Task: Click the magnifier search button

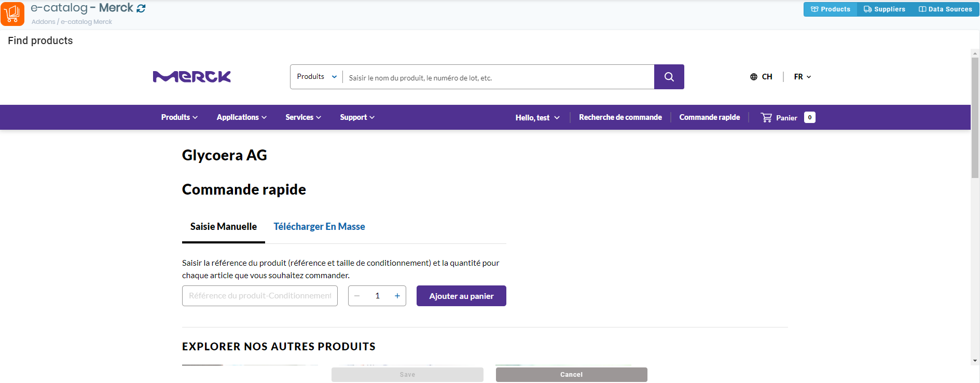Action: coord(669,77)
